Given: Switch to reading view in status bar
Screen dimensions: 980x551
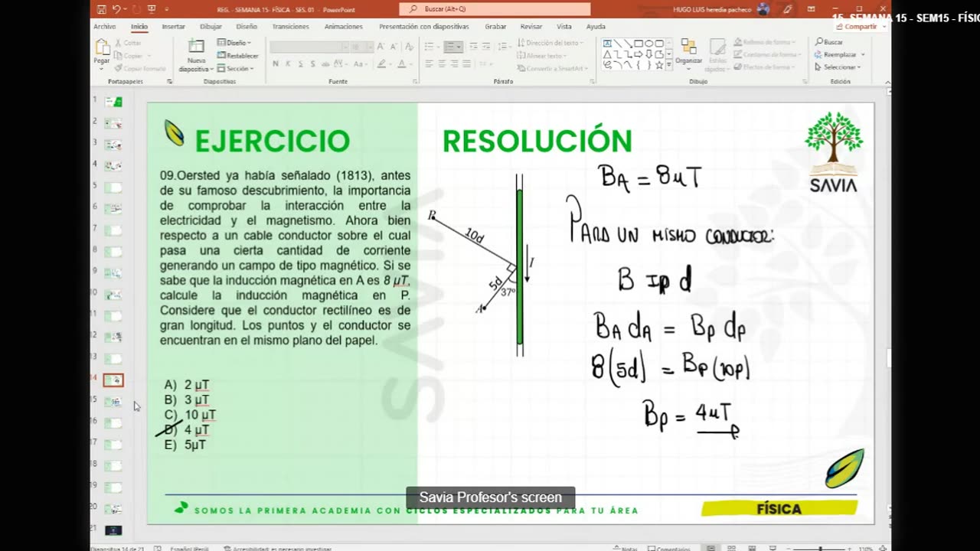Looking at the screenshot, I should tap(751, 548).
